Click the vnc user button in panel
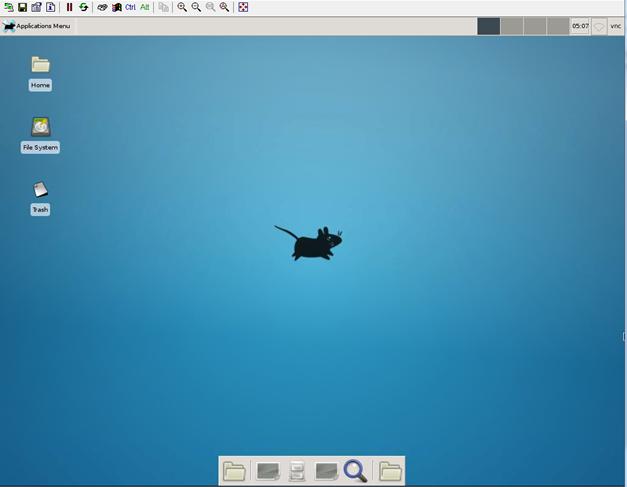The width and height of the screenshot is (627, 487). [x=615, y=26]
